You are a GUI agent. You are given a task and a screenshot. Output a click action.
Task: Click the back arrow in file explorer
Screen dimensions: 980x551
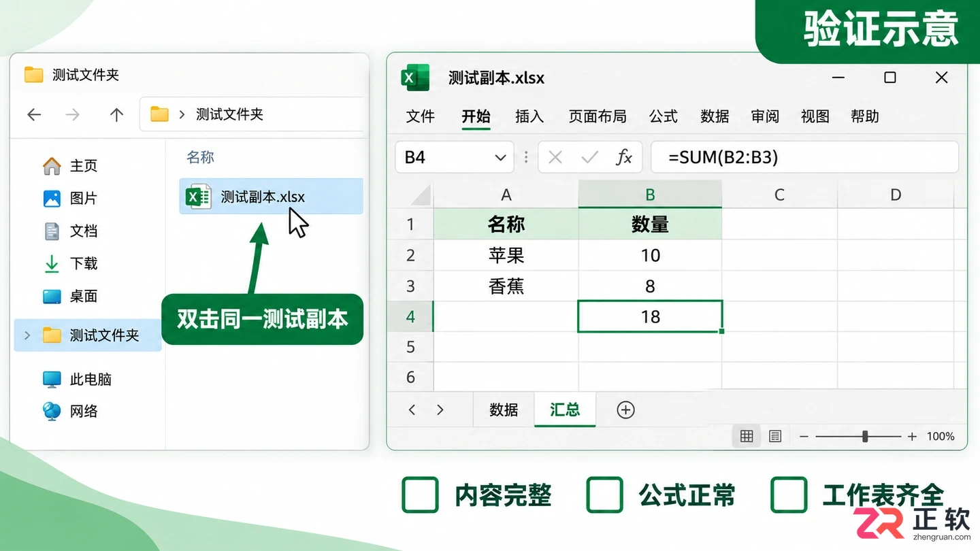[x=34, y=114]
